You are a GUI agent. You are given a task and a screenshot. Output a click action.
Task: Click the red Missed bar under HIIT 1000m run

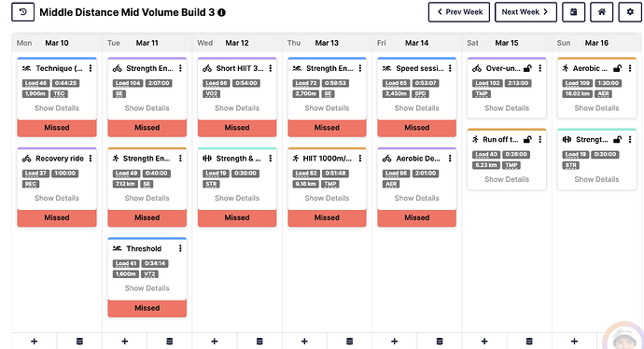[327, 217]
